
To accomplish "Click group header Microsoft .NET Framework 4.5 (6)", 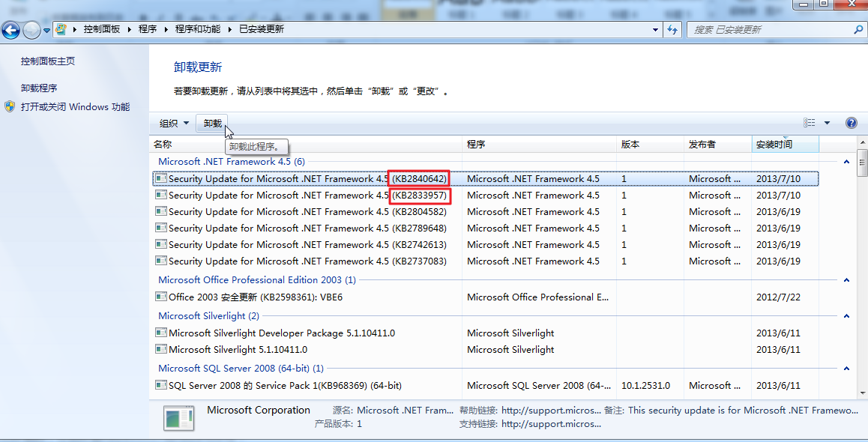I will [232, 162].
